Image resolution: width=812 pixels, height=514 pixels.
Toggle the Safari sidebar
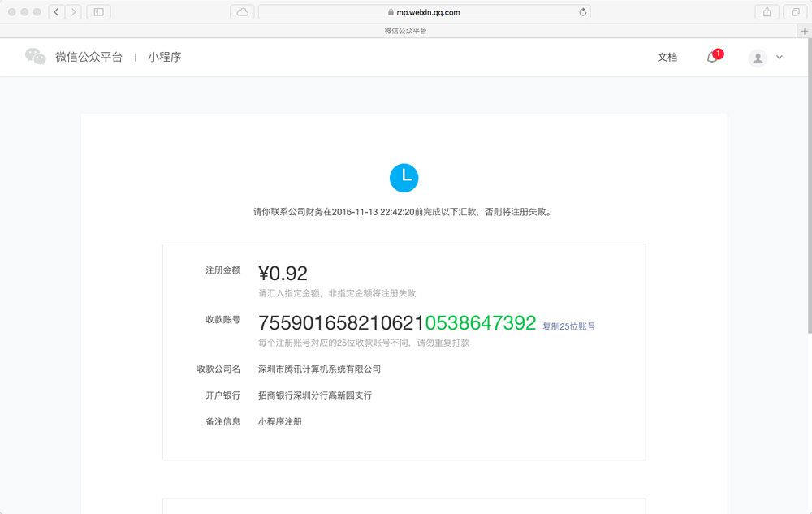[x=98, y=12]
